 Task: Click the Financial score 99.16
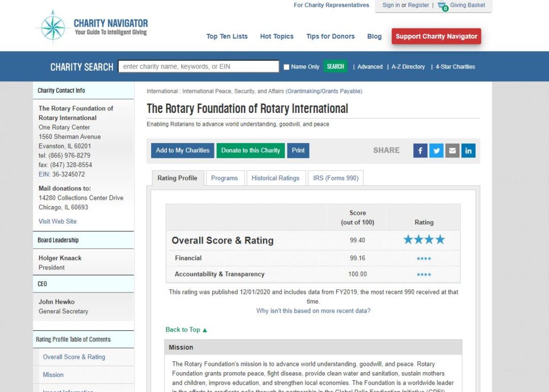point(358,258)
